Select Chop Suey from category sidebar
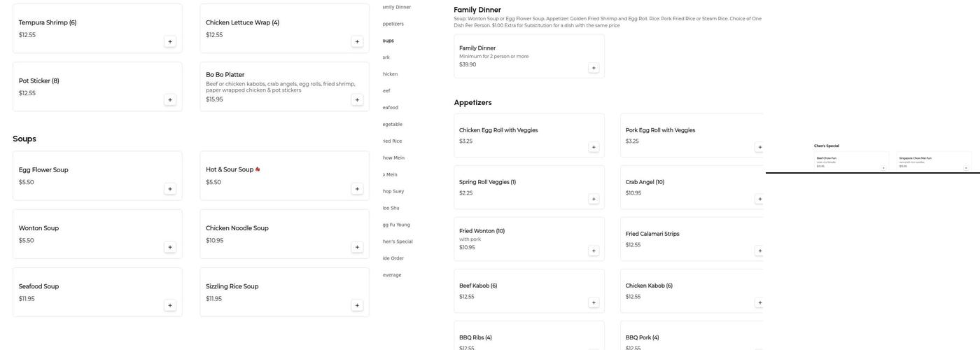Screen dimensions: 980x350 [x=393, y=191]
